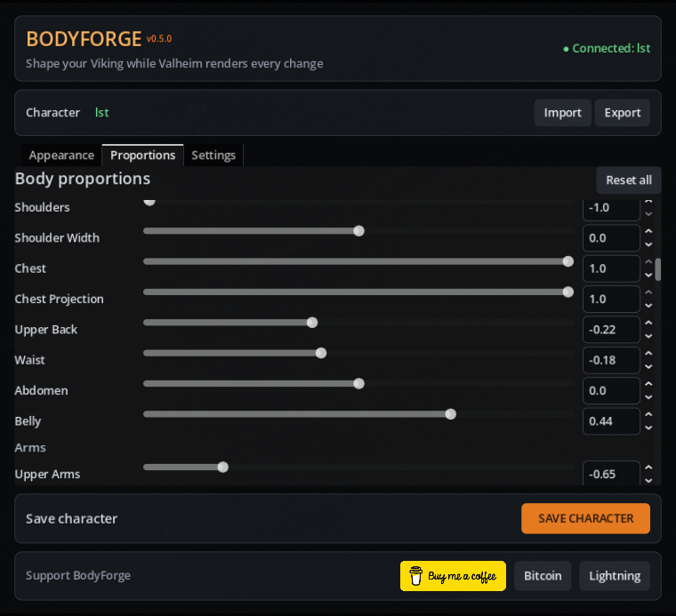Screen dimensions: 676x616
Task: Open the Settings tab
Action: tap(213, 155)
